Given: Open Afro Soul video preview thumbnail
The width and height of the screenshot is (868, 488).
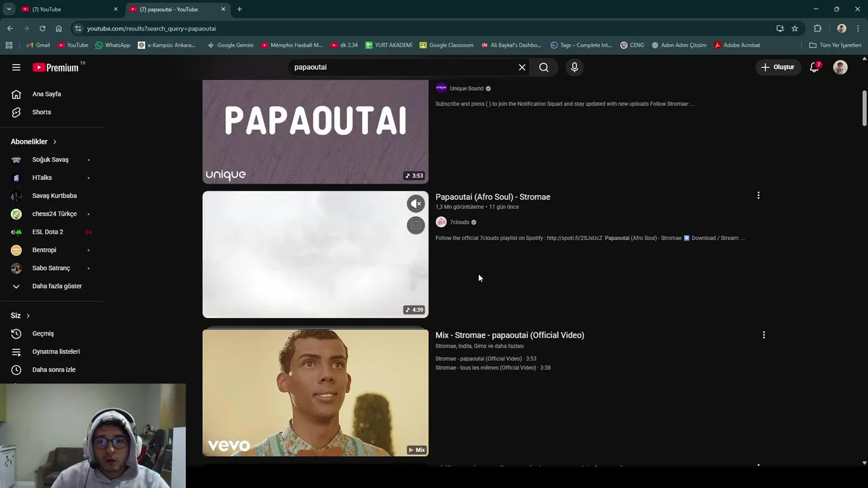Looking at the screenshot, I should (315, 254).
